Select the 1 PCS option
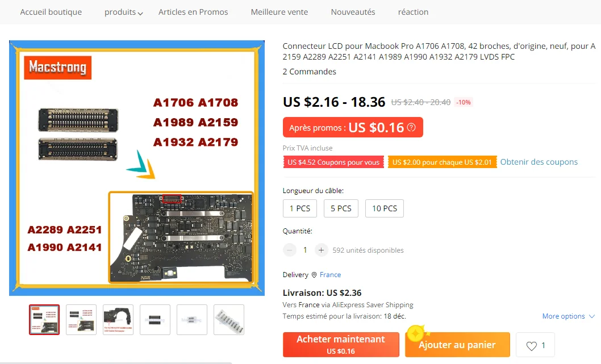This screenshot has width=601, height=364. click(300, 208)
